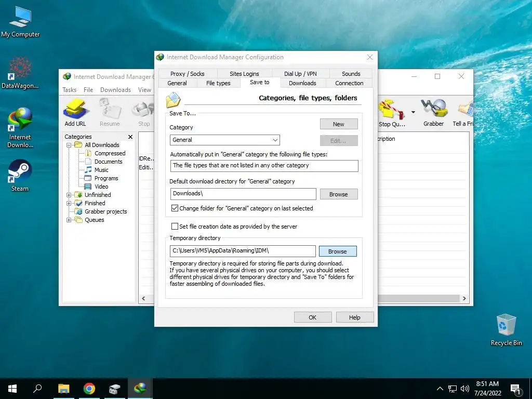Viewport: 532px width, 399px height.
Task: Open the Grabber tool icon
Action: tap(433, 112)
